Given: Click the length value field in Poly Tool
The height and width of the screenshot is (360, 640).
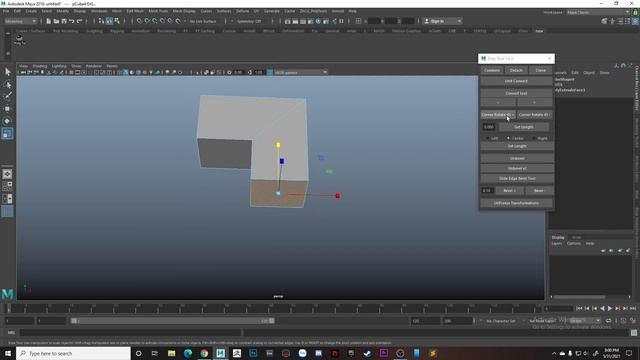Looking at the screenshot, I should [x=489, y=127].
